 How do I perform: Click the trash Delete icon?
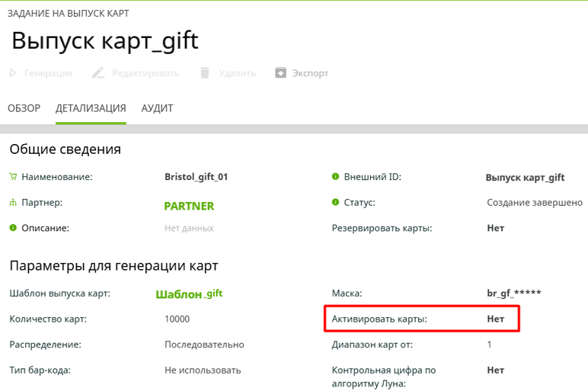pyautogui.click(x=204, y=73)
